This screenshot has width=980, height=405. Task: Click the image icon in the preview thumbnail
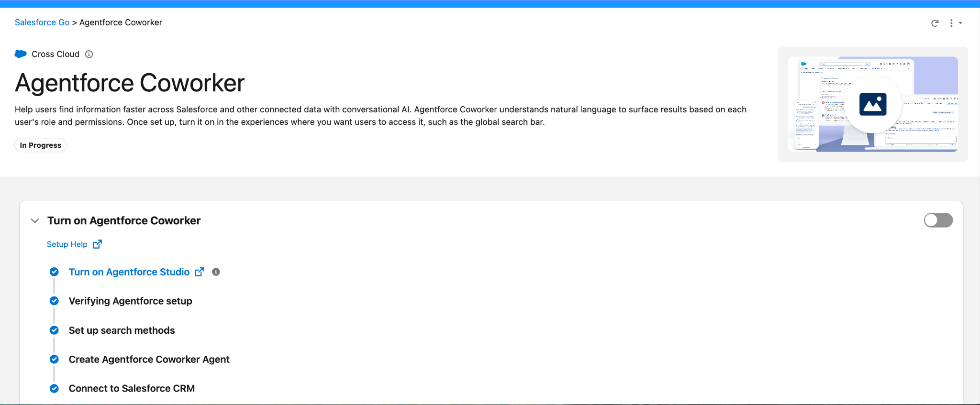pyautogui.click(x=873, y=104)
